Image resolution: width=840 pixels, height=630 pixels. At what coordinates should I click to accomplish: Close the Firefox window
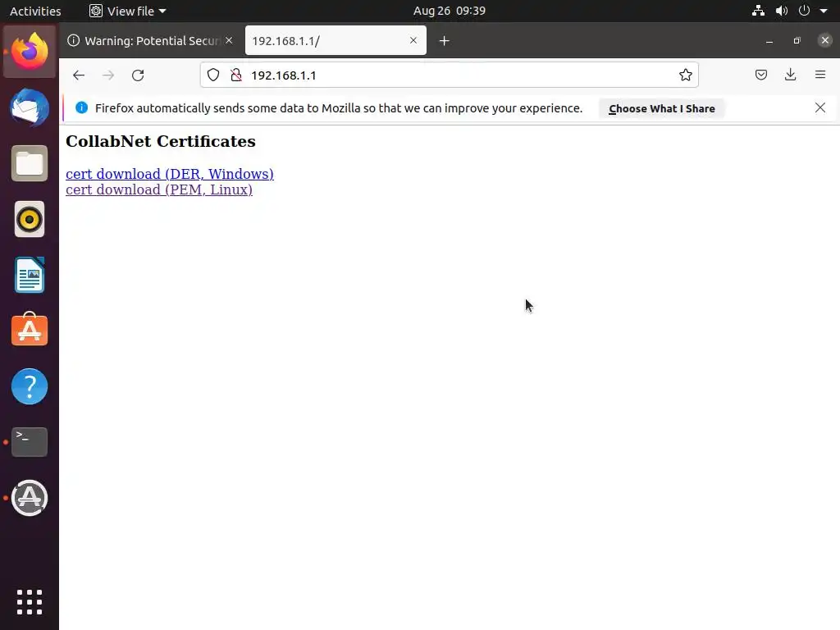tap(825, 40)
